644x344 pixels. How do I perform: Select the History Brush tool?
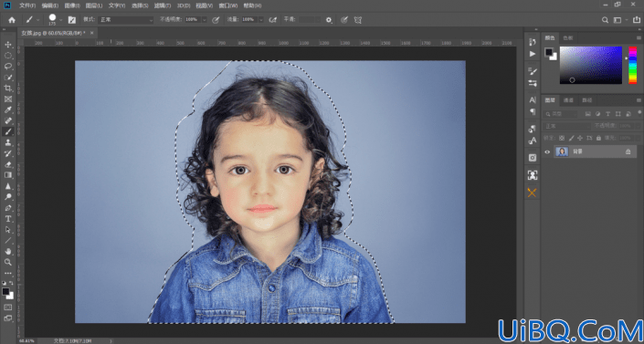[x=8, y=153]
